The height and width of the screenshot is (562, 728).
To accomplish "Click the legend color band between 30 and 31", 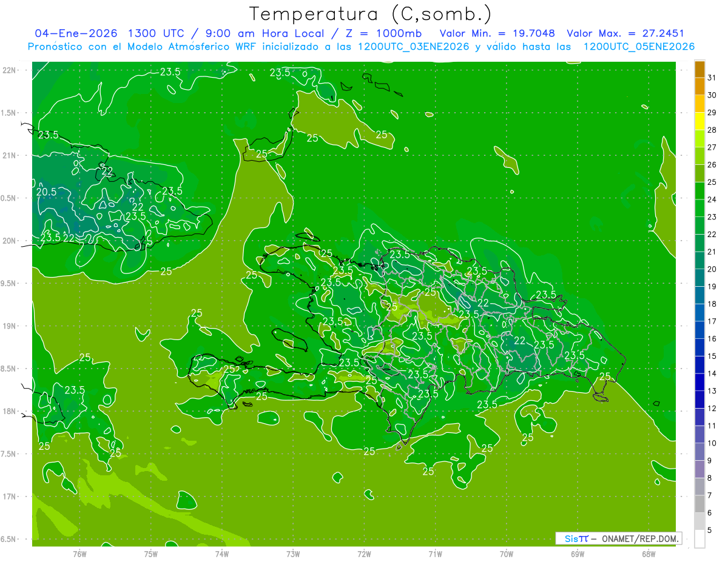I will point(699,87).
